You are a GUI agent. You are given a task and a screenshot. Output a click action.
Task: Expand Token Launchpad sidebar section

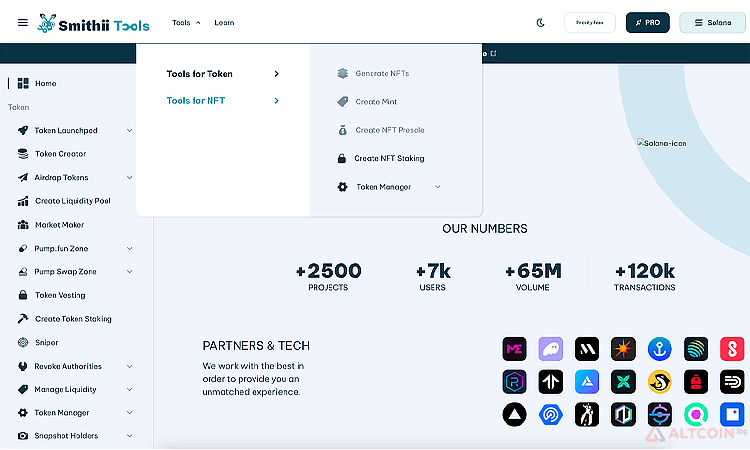click(129, 130)
